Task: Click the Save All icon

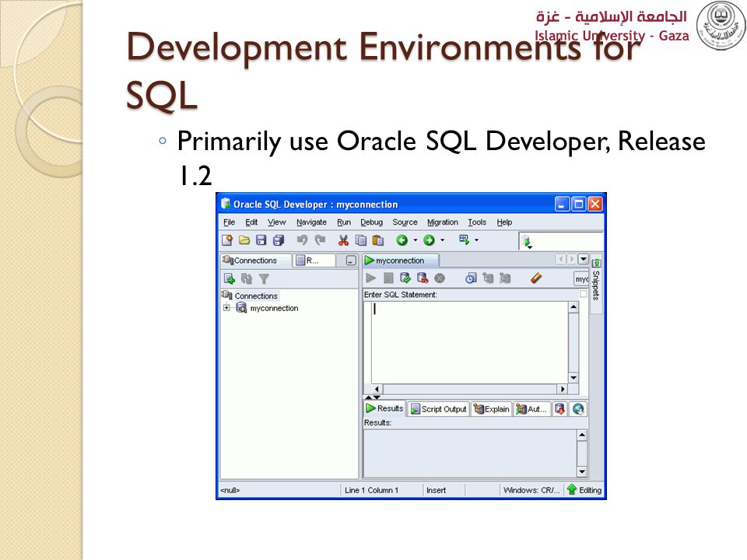Action: (x=279, y=240)
